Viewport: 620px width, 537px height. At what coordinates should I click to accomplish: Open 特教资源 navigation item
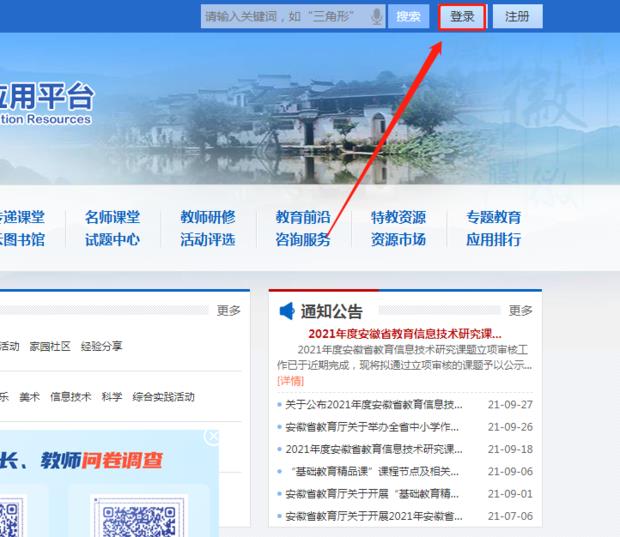pyautogui.click(x=398, y=217)
